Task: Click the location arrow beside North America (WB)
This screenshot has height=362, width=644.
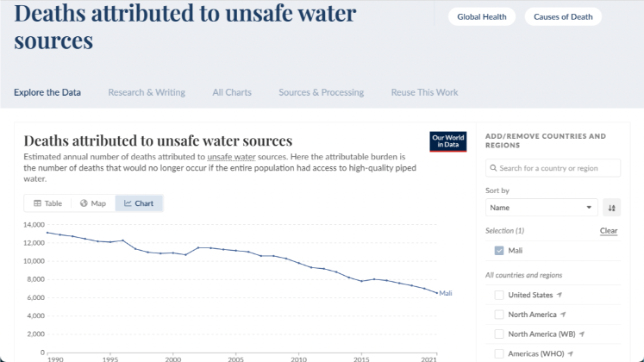Action: [x=582, y=334]
